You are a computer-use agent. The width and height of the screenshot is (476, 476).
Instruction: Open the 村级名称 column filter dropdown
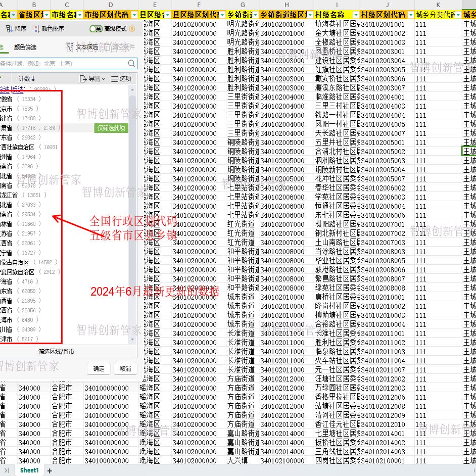pyautogui.click(x=356, y=14)
